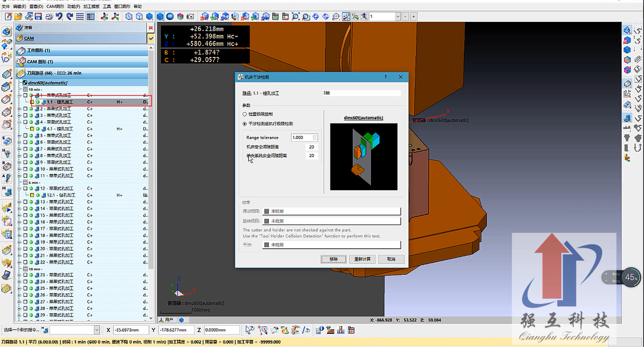Tick checkbox for toolpath 27 - 菜单式孔加工

(25, 301)
